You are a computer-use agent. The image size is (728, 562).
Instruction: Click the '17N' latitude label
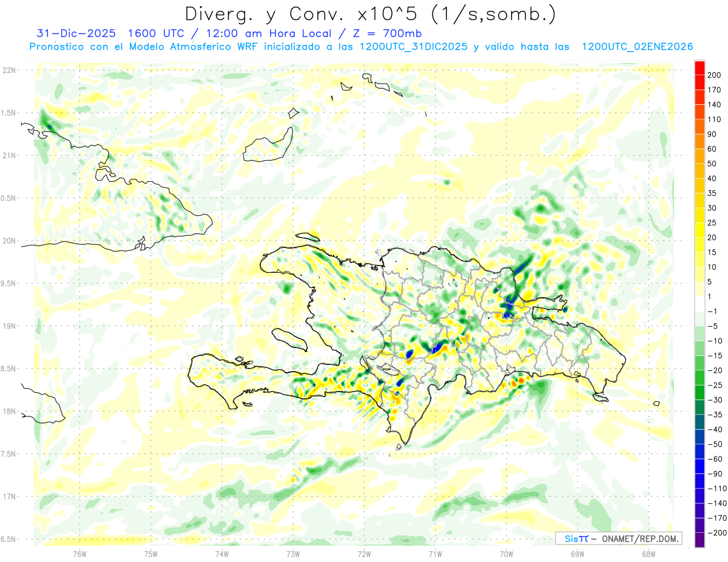click(x=9, y=497)
